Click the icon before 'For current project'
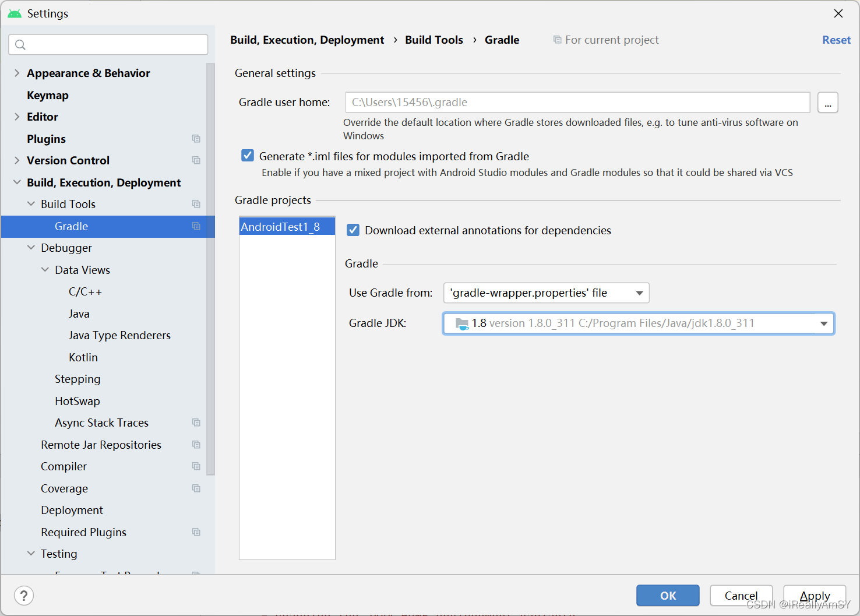860x616 pixels. (558, 40)
